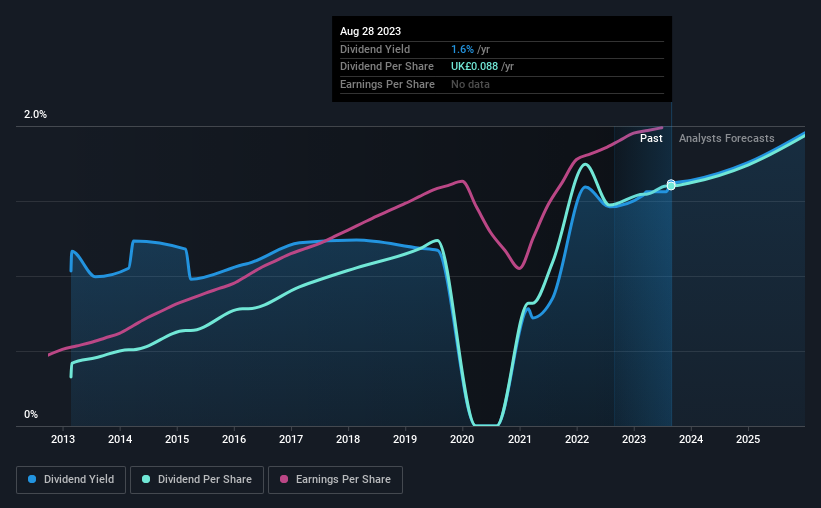This screenshot has height=508, width=821.
Task: Click the 2016 x-axis label
Action: click(x=234, y=439)
